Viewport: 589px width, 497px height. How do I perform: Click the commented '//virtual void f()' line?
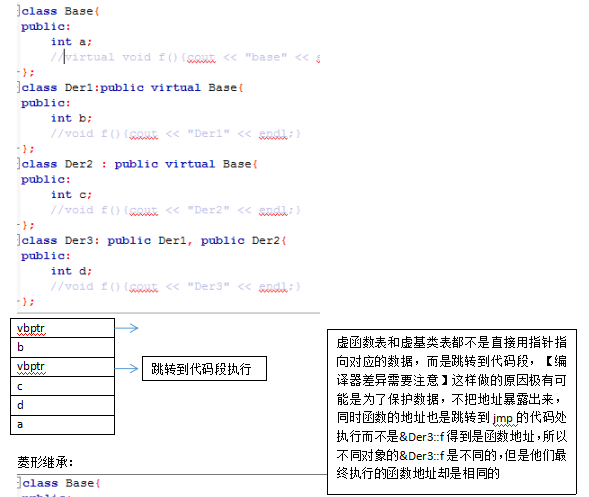tap(186, 57)
